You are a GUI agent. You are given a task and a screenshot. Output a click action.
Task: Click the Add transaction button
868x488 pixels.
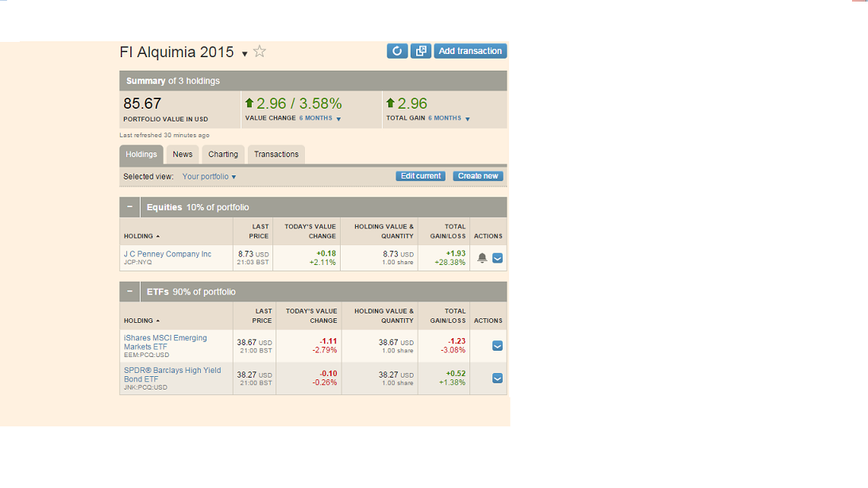pyautogui.click(x=470, y=51)
